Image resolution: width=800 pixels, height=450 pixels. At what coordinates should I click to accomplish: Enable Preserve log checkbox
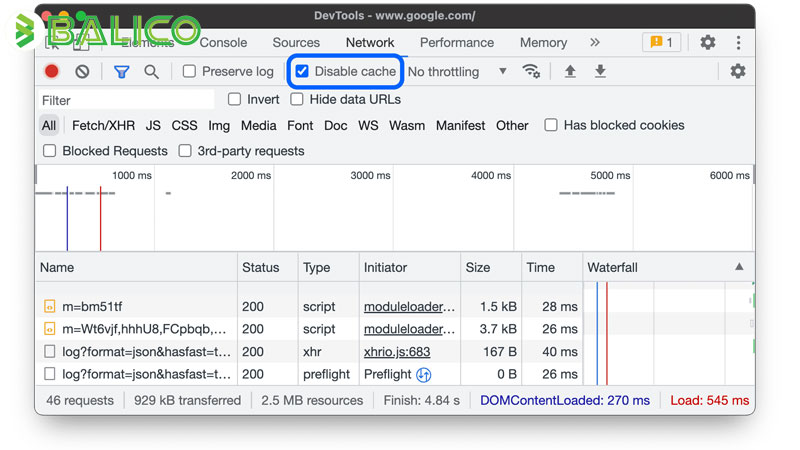coord(189,71)
